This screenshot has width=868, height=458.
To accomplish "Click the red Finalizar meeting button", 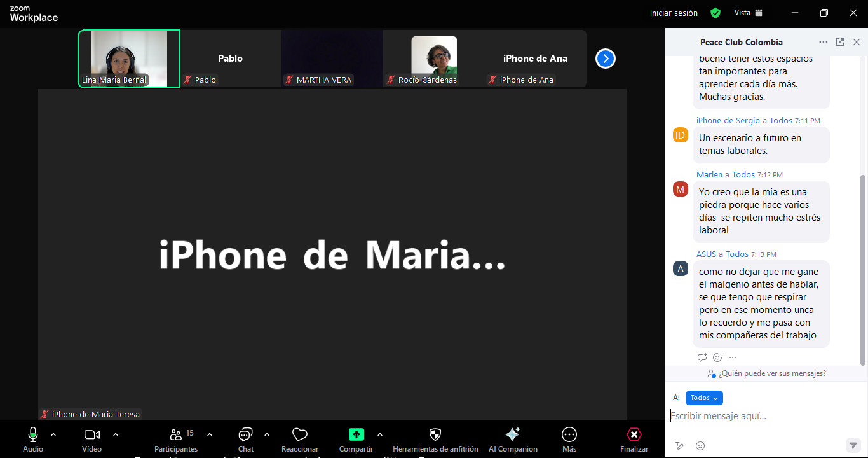I will tap(634, 435).
